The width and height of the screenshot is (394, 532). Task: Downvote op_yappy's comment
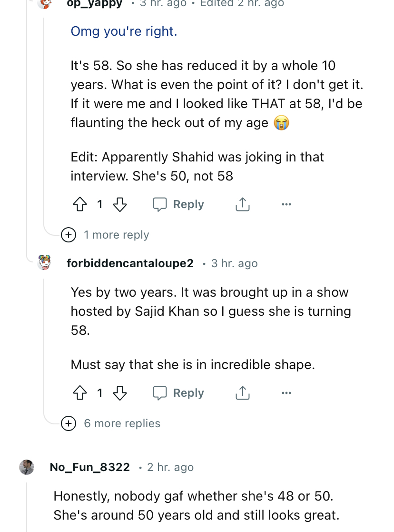point(119,205)
